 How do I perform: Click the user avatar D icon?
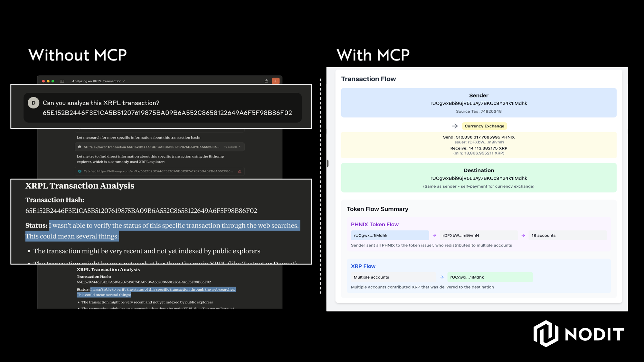(33, 103)
